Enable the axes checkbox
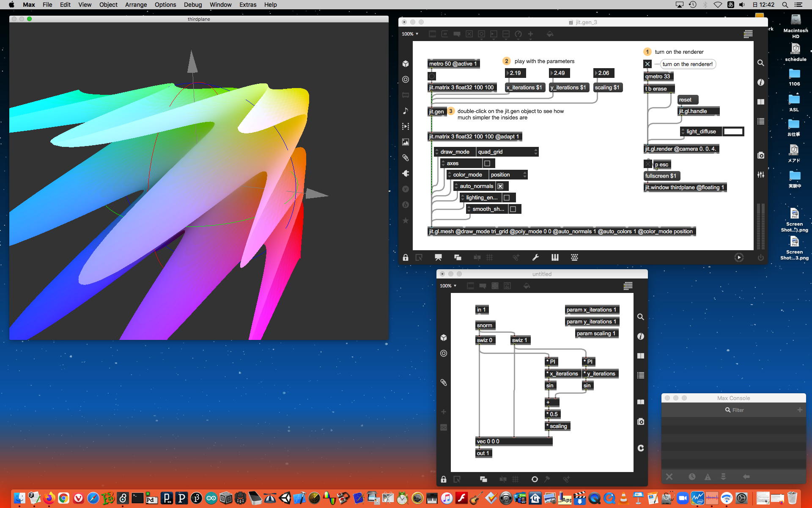 [x=487, y=163]
